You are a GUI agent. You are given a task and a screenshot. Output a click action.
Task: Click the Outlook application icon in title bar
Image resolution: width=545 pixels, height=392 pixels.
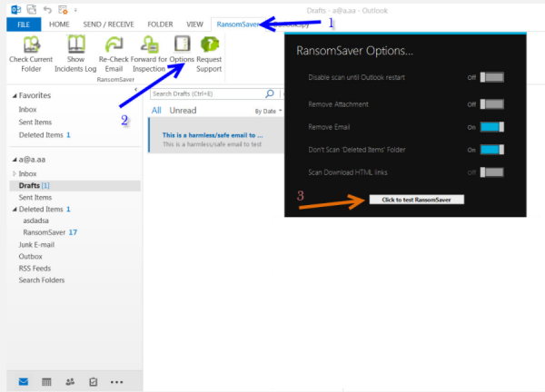point(15,10)
